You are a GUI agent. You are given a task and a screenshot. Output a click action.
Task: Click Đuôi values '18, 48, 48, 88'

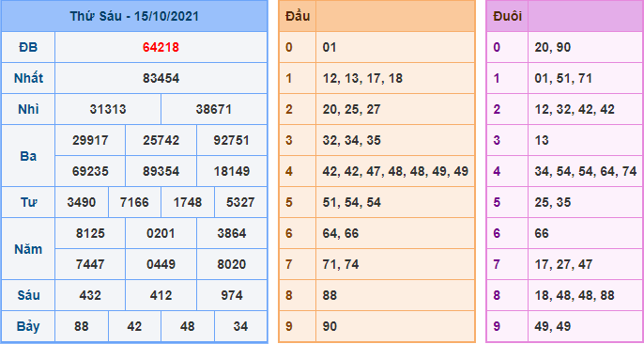[575, 295]
